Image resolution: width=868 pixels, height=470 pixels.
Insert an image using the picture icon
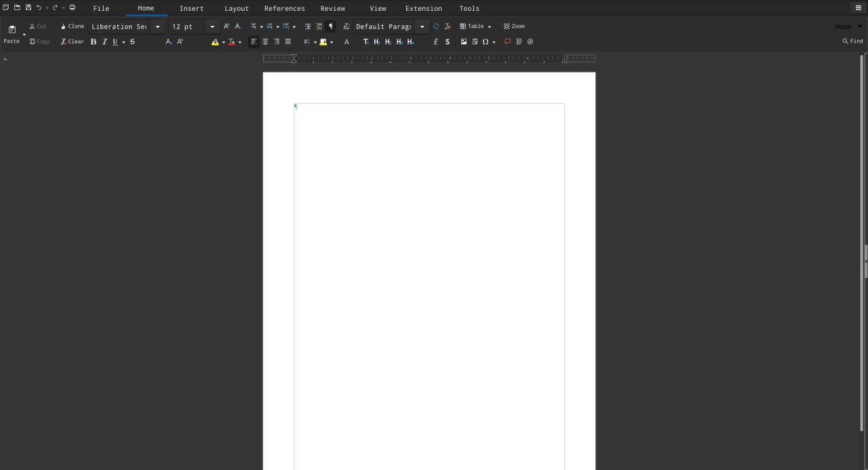click(464, 42)
